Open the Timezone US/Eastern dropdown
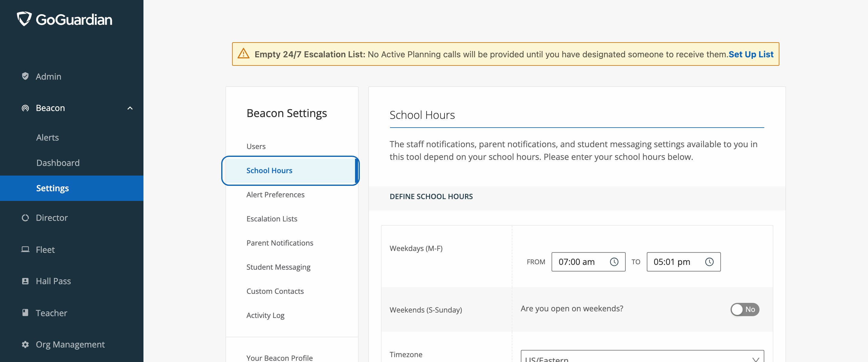868x362 pixels. [642, 356]
